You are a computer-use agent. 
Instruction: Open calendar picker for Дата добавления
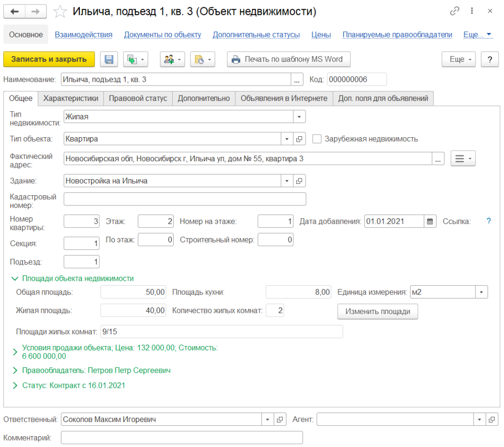pos(430,221)
